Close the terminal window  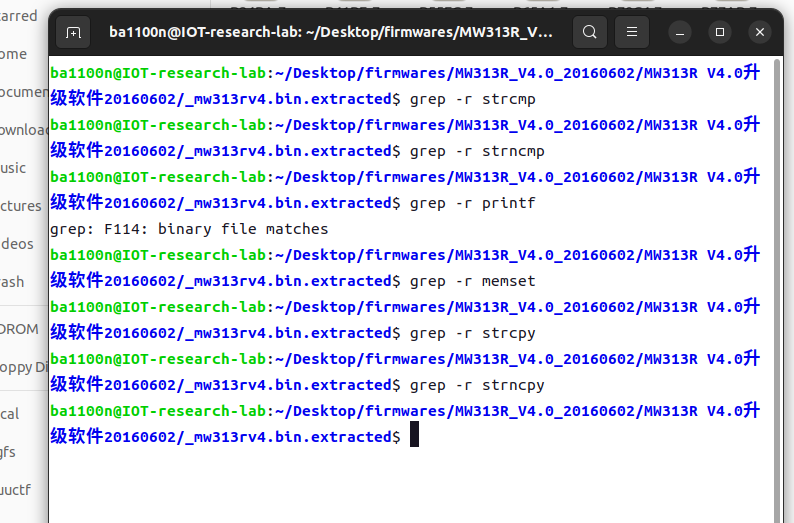click(760, 33)
